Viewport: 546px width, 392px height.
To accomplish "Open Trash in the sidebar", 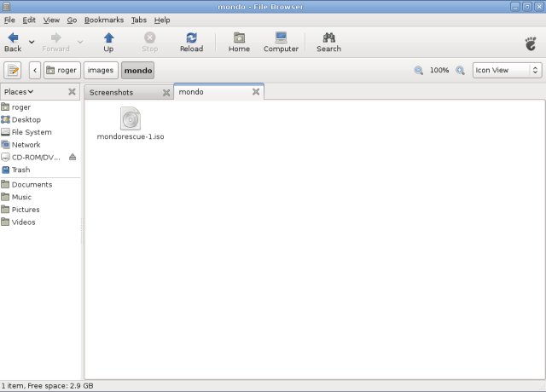I will [x=40, y=170].
